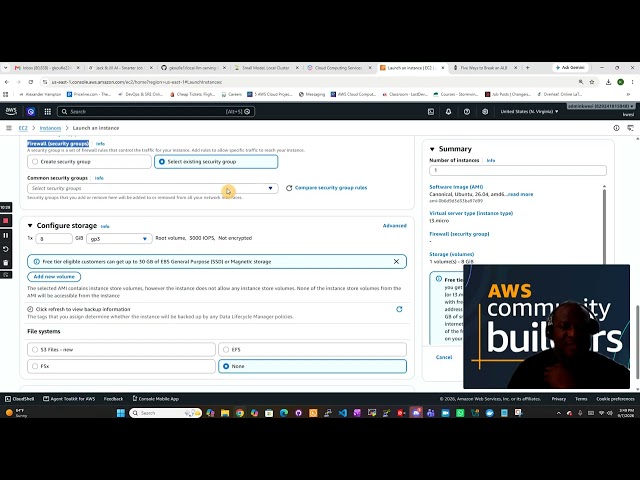The image size is (640, 480).
Task: Stop the screen recording with the red button
Action: tap(6, 221)
